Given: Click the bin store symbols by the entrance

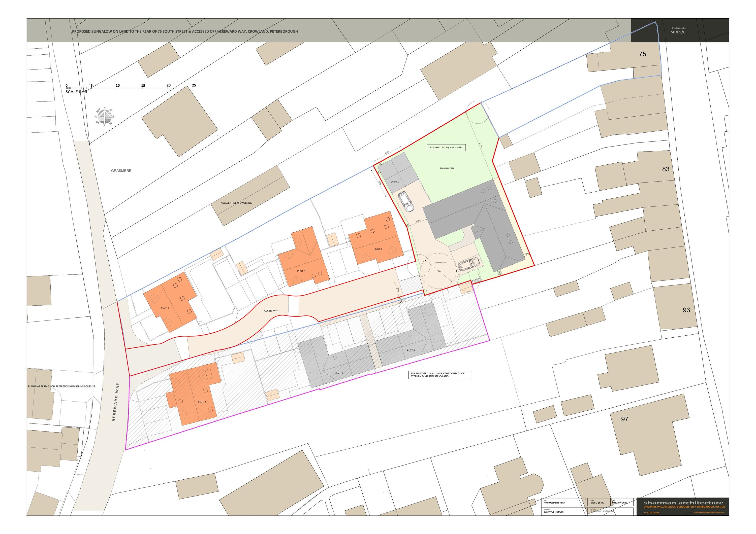Looking at the screenshot, I should (x=477, y=281).
